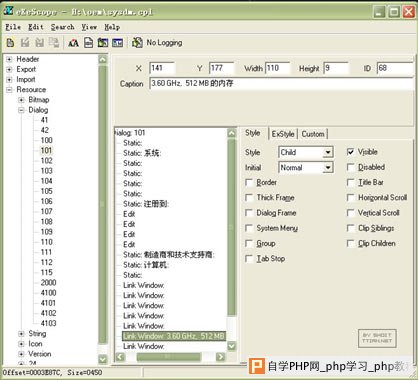
Task: Enable the Disabled checkbox
Action: (350, 167)
